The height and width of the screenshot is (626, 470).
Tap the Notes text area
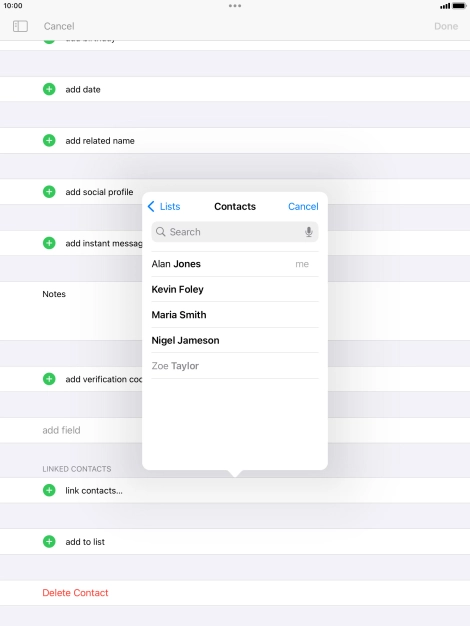coord(235,311)
